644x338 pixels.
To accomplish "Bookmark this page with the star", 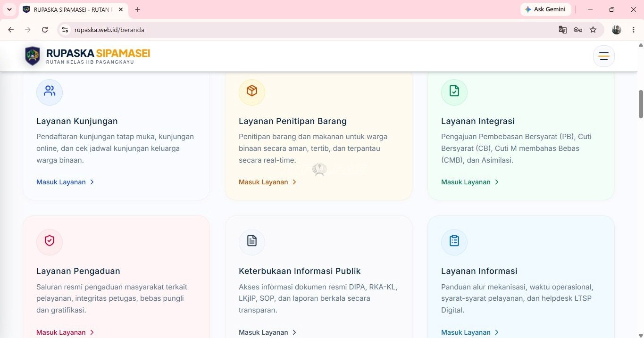I will point(593,30).
